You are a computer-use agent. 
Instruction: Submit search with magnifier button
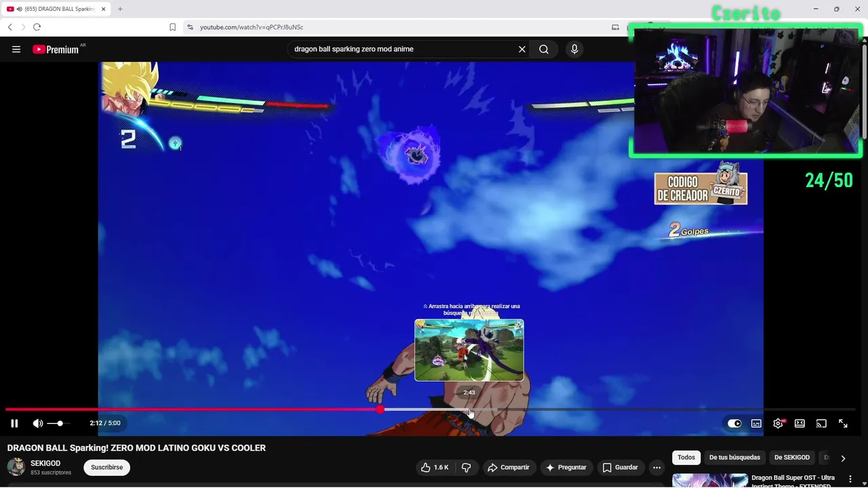pos(544,49)
